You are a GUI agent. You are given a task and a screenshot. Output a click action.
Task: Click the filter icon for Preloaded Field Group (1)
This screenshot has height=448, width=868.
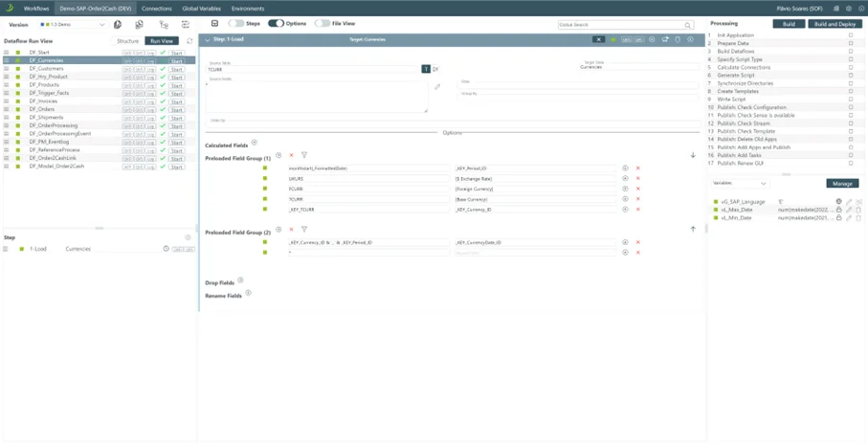coord(304,155)
